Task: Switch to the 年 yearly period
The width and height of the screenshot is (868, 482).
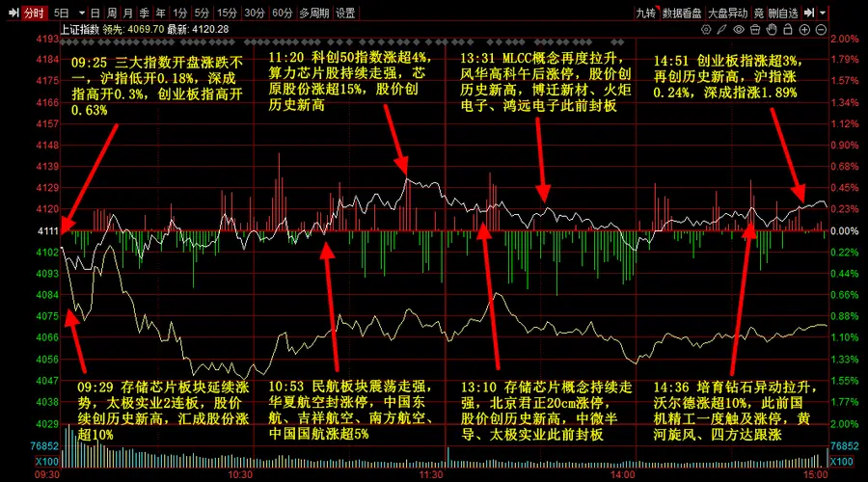Action: tap(160, 13)
